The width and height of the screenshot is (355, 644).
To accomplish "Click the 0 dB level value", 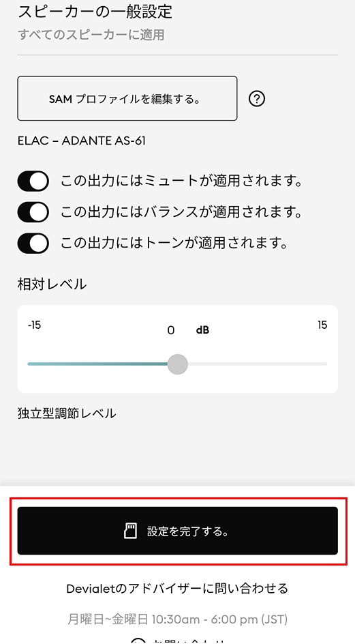I will click(188, 330).
